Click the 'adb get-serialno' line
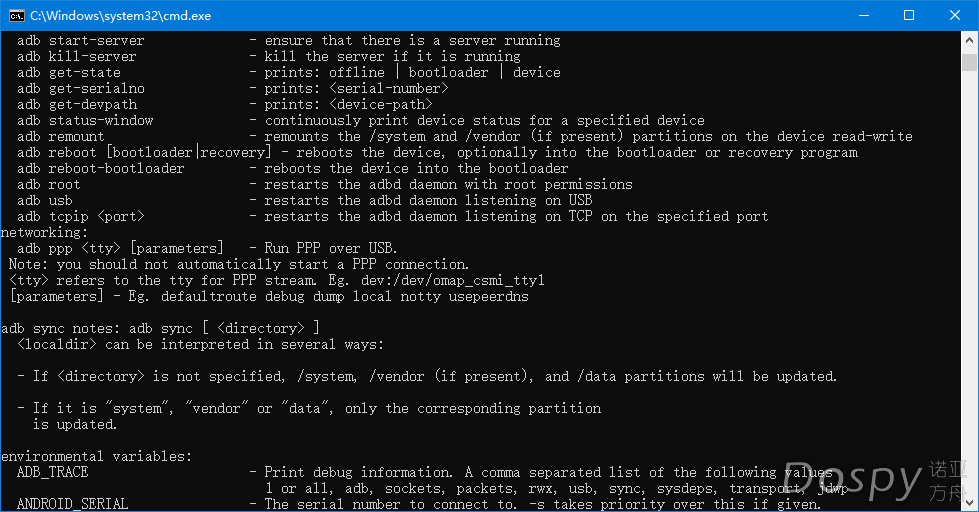The height and width of the screenshot is (512, 979). click(232, 89)
